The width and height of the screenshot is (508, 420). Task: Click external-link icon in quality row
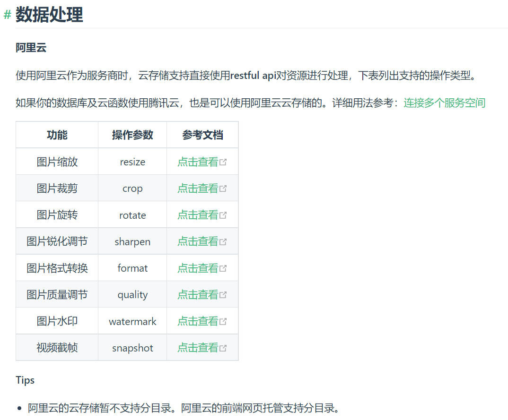223,295
